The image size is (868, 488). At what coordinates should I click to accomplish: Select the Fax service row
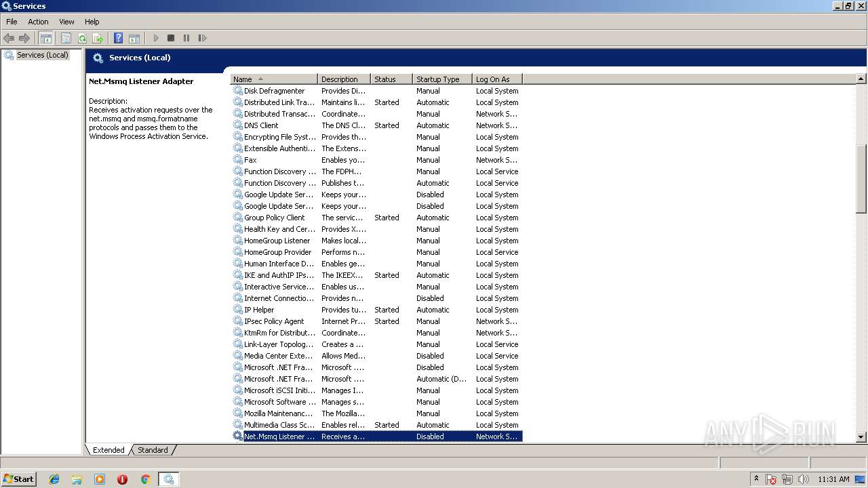coord(377,160)
